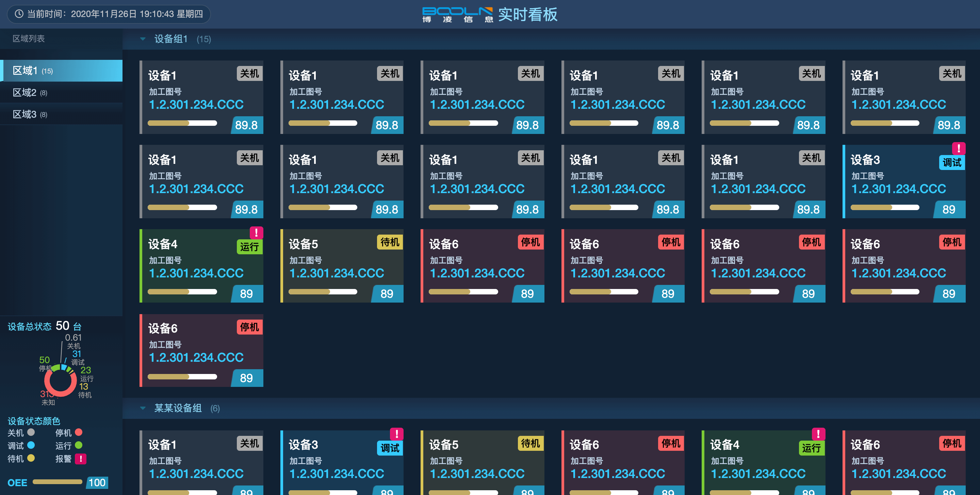Click the red alarm icon on 设备4 card in 设备组1
Screen dimensions: 980x495
click(256, 233)
